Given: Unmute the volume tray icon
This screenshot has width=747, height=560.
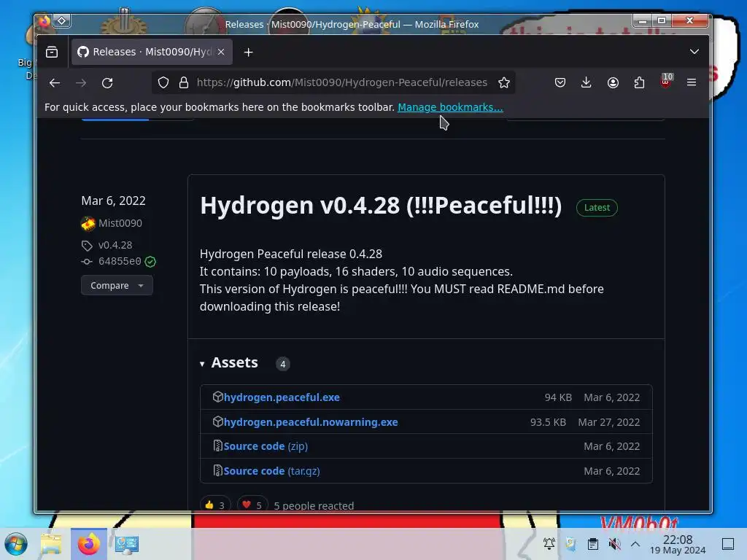Looking at the screenshot, I should tap(614, 544).
